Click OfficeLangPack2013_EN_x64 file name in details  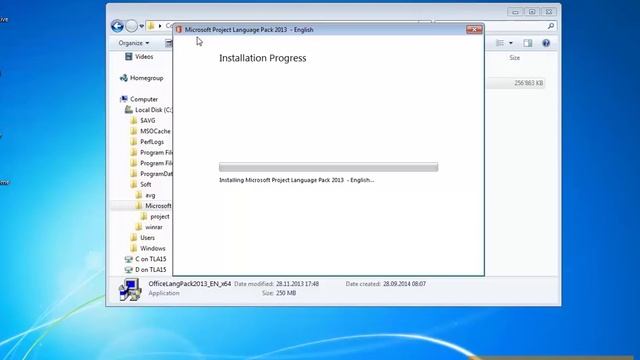(x=190, y=284)
